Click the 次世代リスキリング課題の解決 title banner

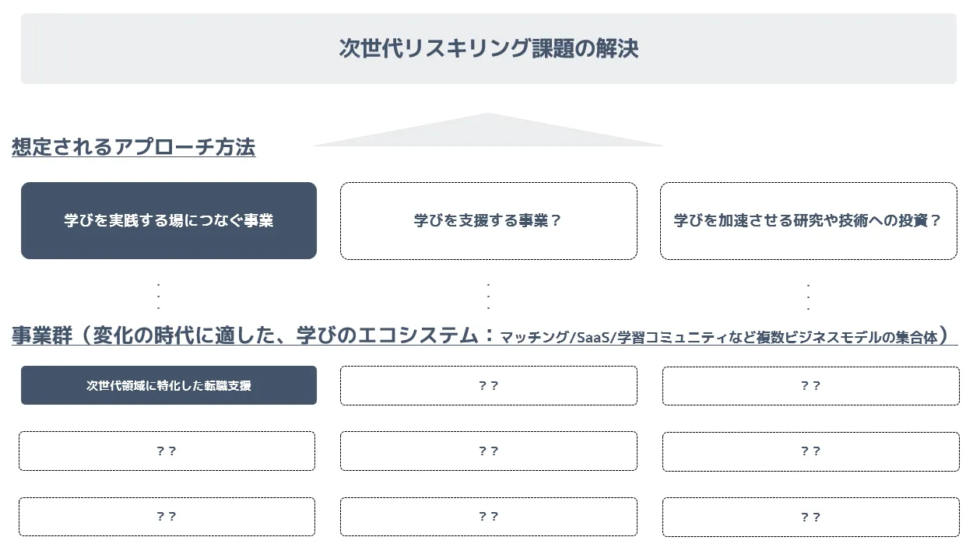(x=489, y=48)
